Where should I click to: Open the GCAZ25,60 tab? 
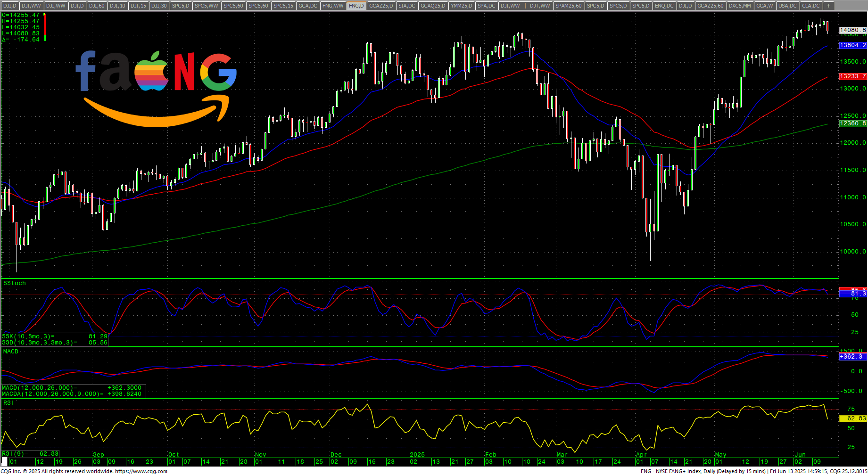[710, 6]
